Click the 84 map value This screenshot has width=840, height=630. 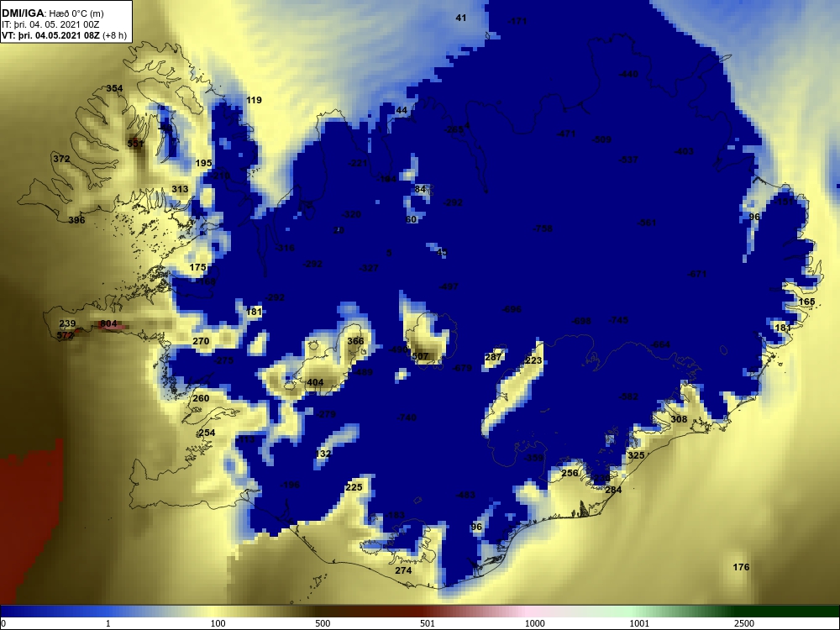(x=421, y=189)
